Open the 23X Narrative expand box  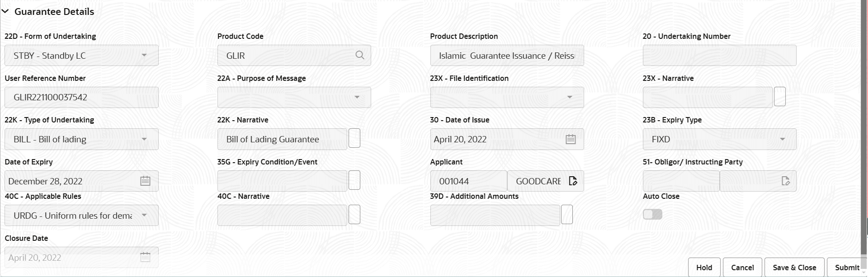click(x=780, y=97)
